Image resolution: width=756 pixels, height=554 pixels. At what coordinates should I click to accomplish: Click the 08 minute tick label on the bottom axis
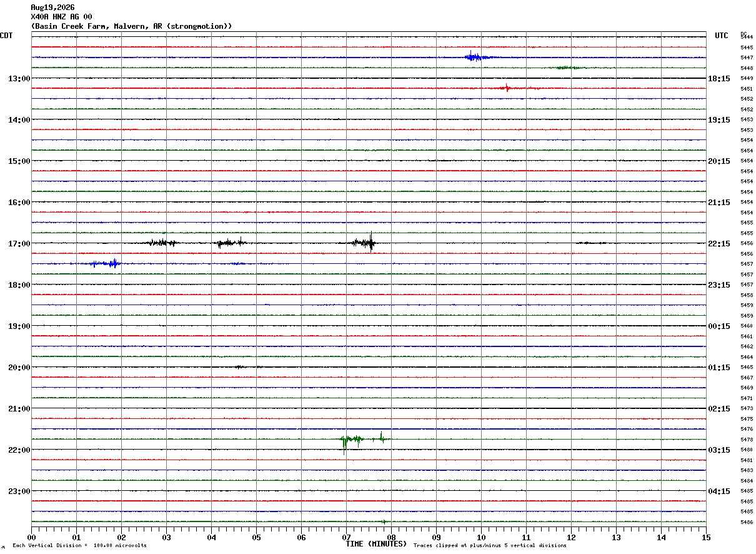coord(391,537)
